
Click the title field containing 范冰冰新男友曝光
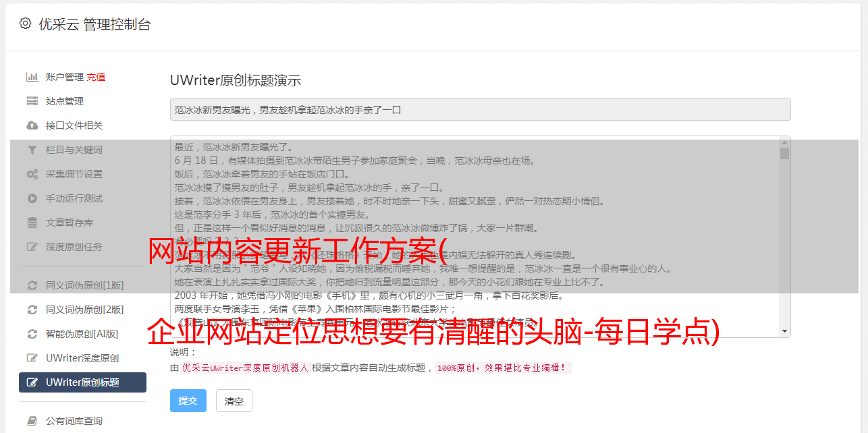480,109
